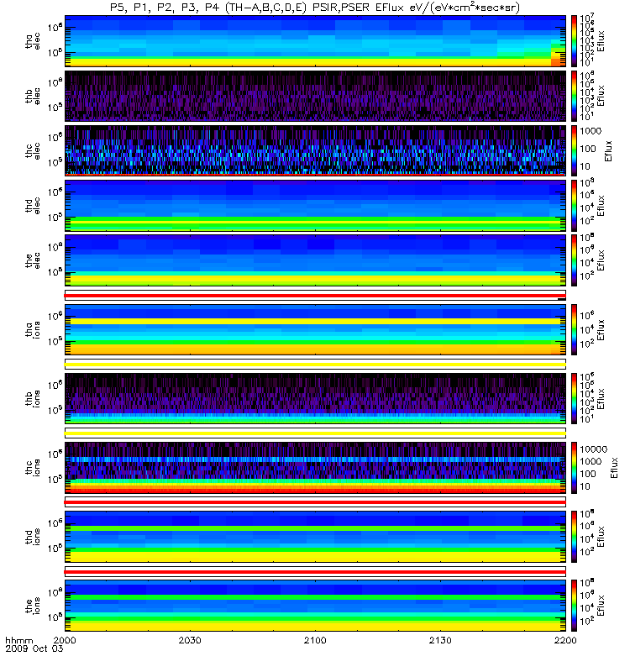Select the 2130 time axis label
Viewport: 630px width, 672px height.
tap(440, 640)
